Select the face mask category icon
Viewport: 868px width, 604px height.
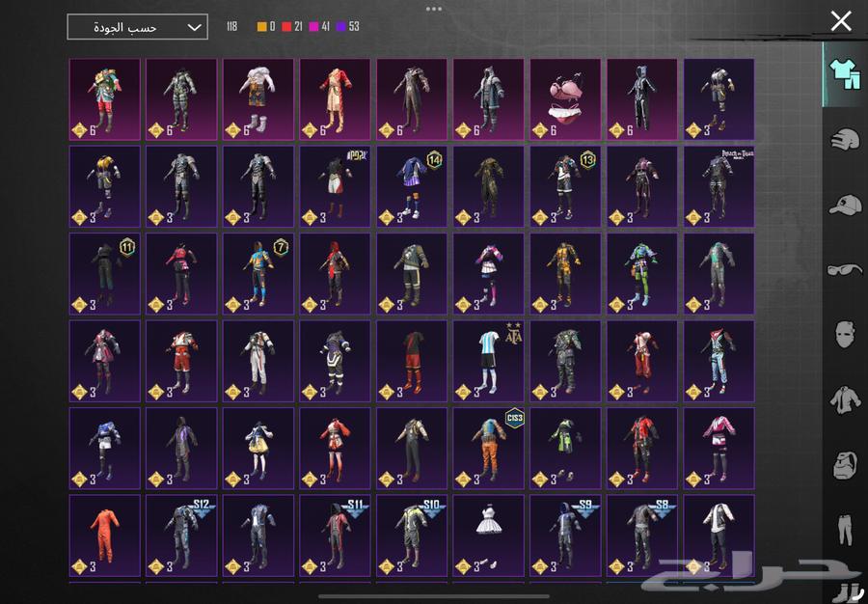coord(845,335)
